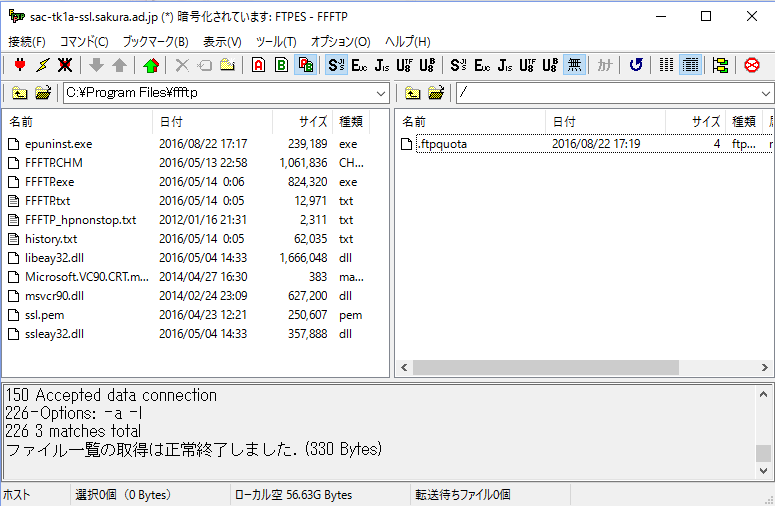Click FFFTP application icon in title bar
The width and height of the screenshot is (775, 506).
(x=16, y=16)
